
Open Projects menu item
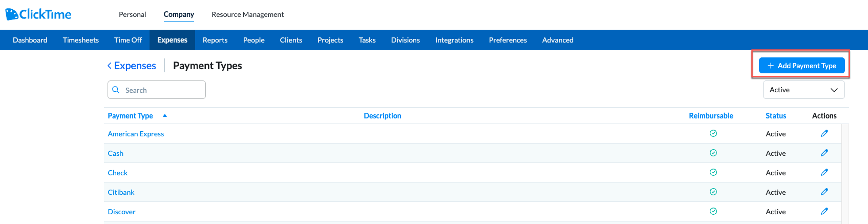(x=330, y=40)
